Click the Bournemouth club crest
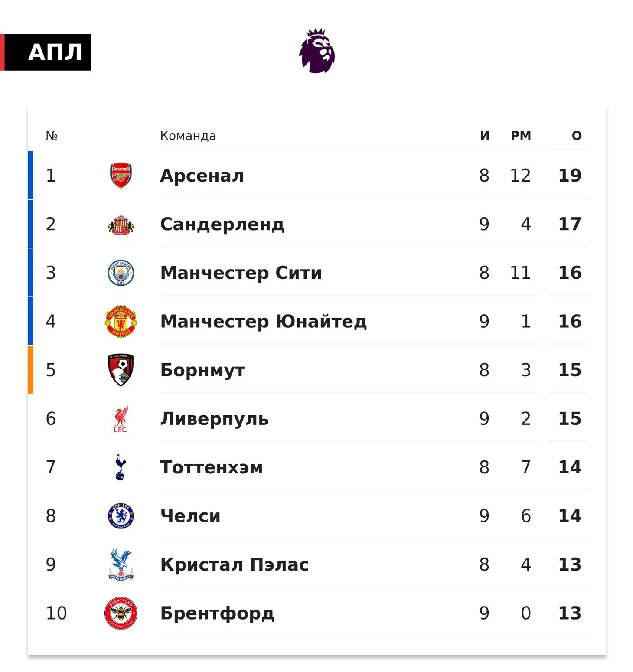 point(121,370)
